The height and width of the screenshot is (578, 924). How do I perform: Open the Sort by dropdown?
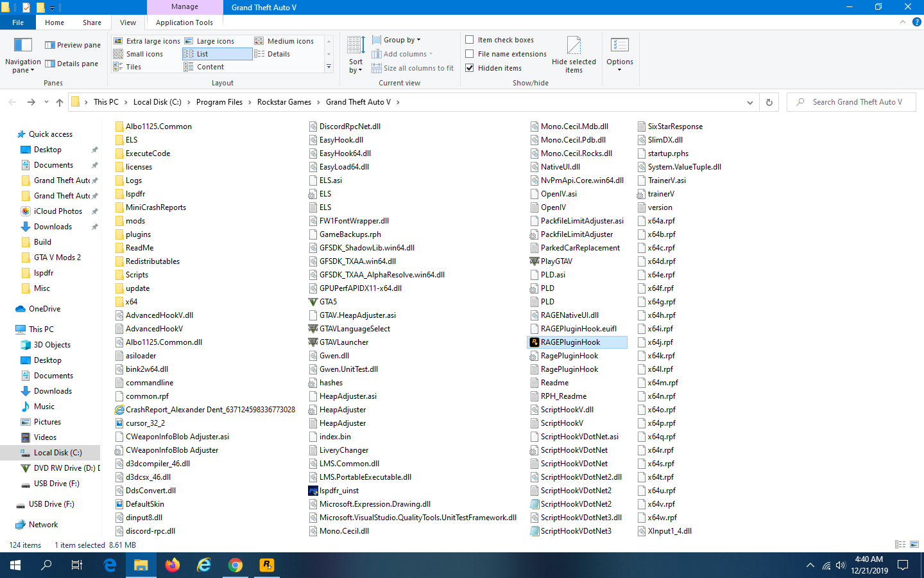coord(356,55)
